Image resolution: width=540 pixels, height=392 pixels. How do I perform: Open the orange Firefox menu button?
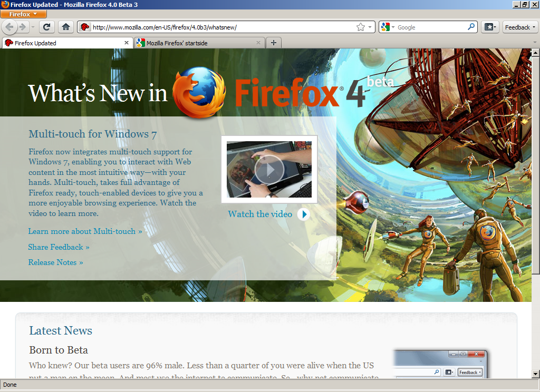[x=23, y=14]
